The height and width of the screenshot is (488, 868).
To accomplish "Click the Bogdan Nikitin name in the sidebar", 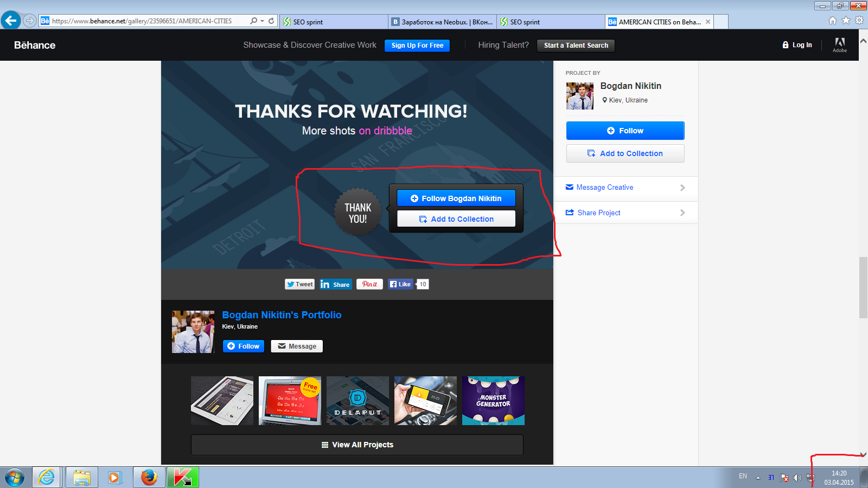I will (631, 86).
